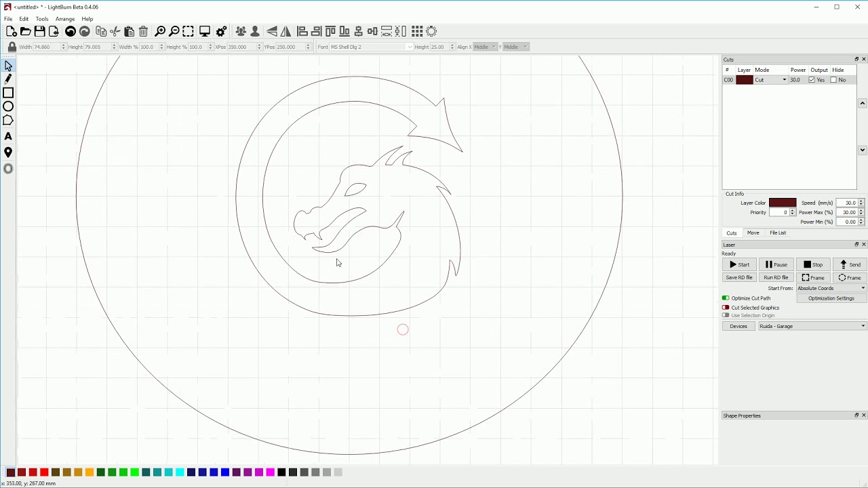Open the grid array icon
The width and height of the screenshot is (868, 488).
417,31
